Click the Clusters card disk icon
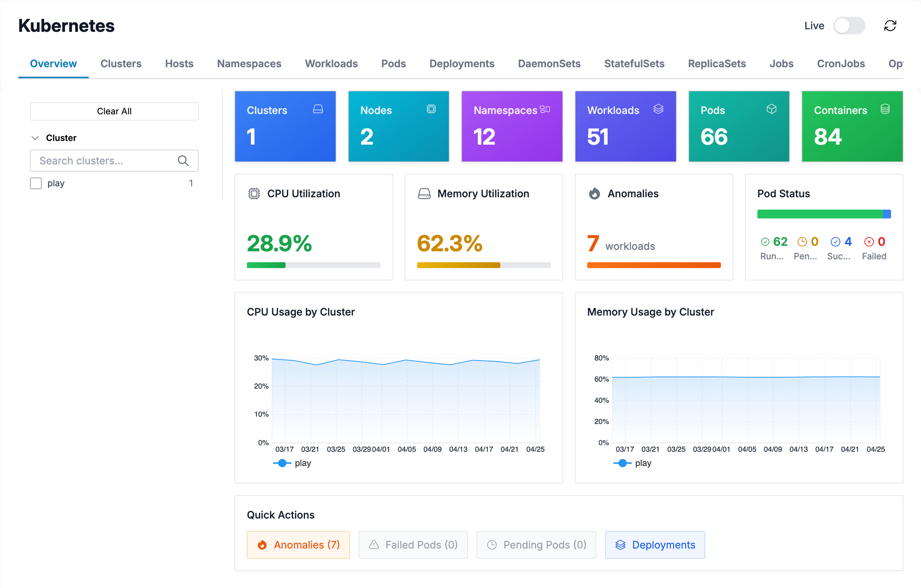Screen dimensions: 921x588 point(318,109)
